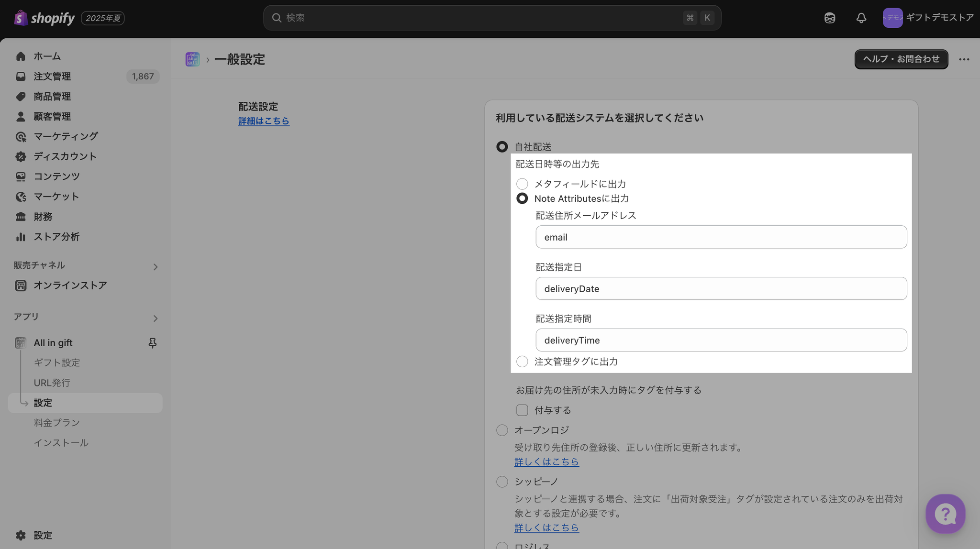This screenshot has width=980, height=549.
Task: Enable the 付与する checkbox
Action: click(x=522, y=410)
